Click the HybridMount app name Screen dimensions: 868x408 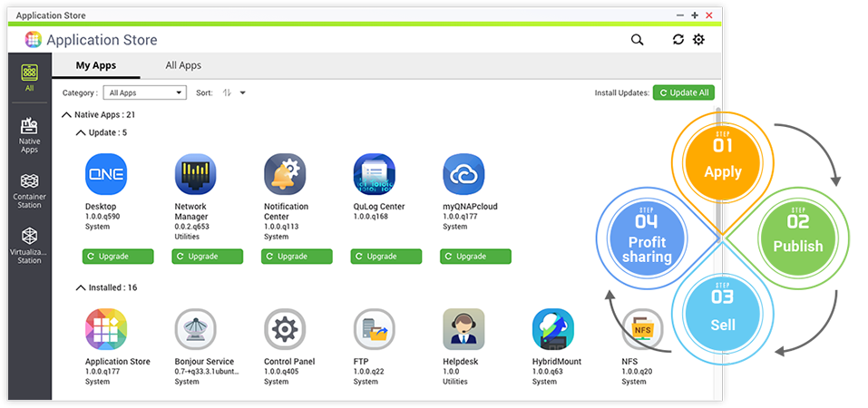pyautogui.click(x=557, y=362)
